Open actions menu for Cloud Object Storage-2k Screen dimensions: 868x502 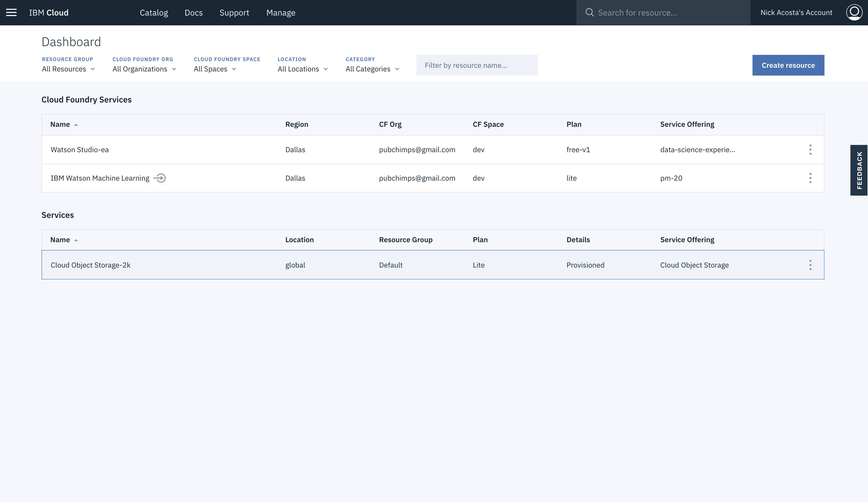(x=810, y=265)
